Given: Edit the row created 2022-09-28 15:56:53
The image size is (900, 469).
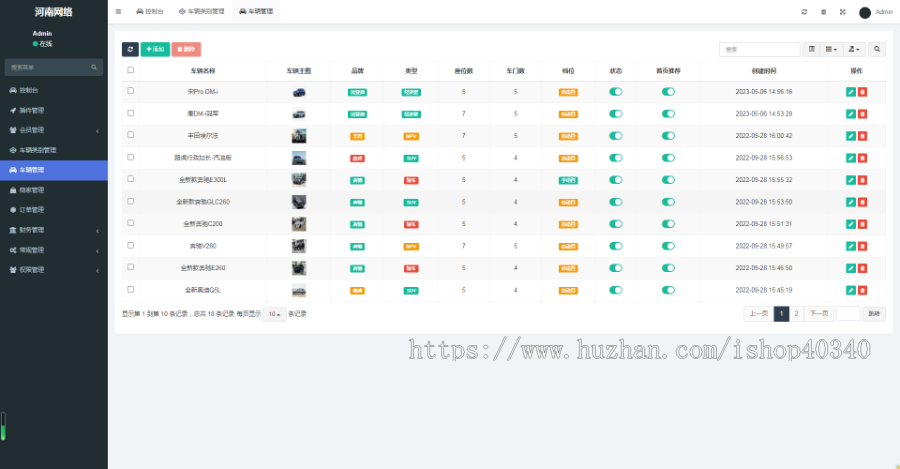Looking at the screenshot, I should click(851, 158).
